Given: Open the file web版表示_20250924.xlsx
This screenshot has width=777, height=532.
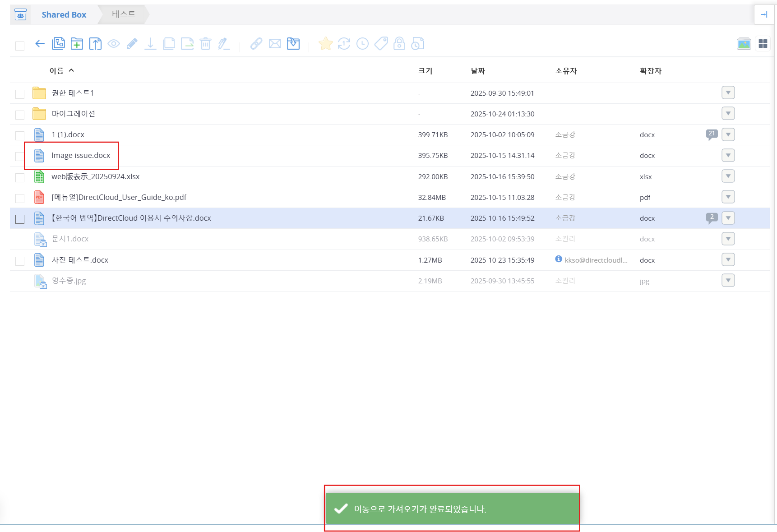Looking at the screenshot, I should coord(95,176).
